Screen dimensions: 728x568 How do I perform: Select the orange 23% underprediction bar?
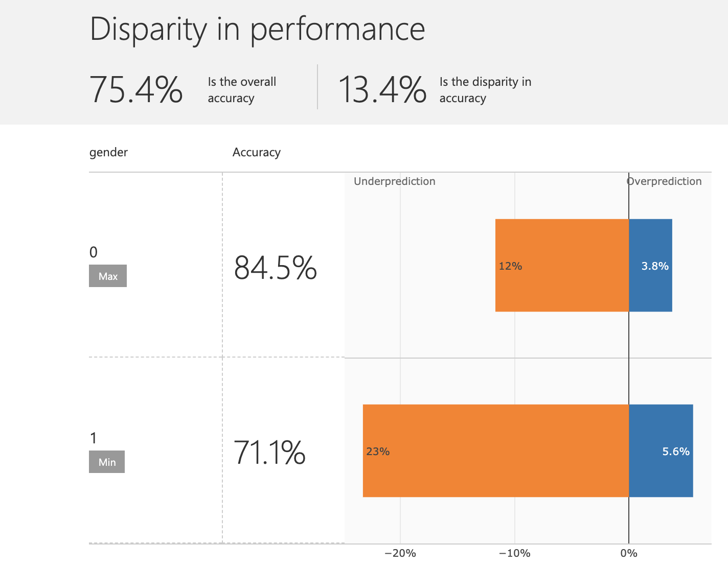pyautogui.click(x=495, y=451)
